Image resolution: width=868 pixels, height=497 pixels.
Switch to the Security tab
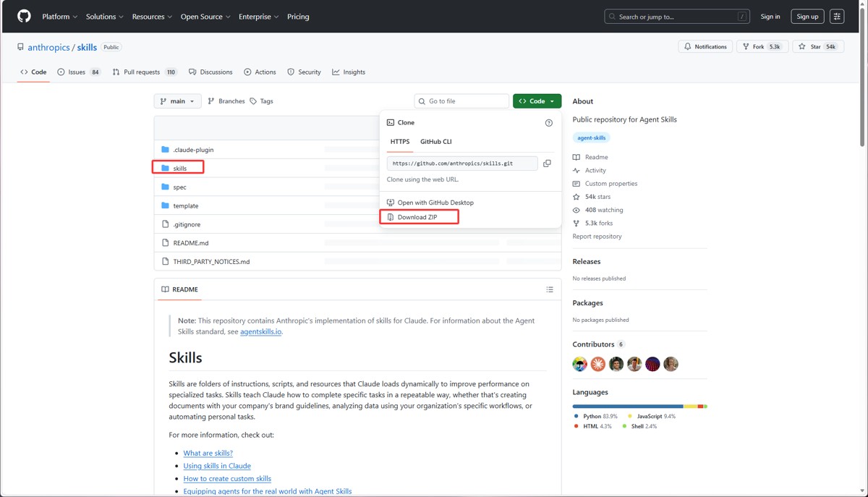(x=304, y=72)
